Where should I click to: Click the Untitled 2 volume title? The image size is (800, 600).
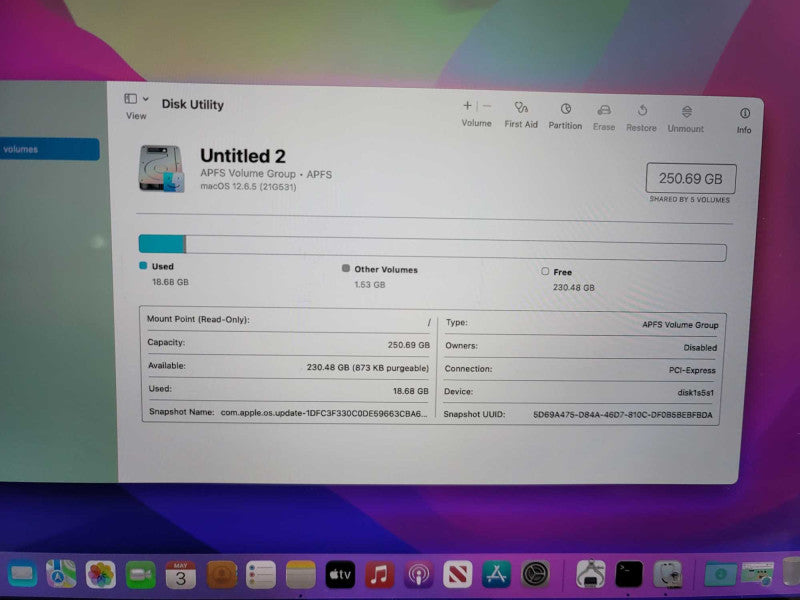243,156
